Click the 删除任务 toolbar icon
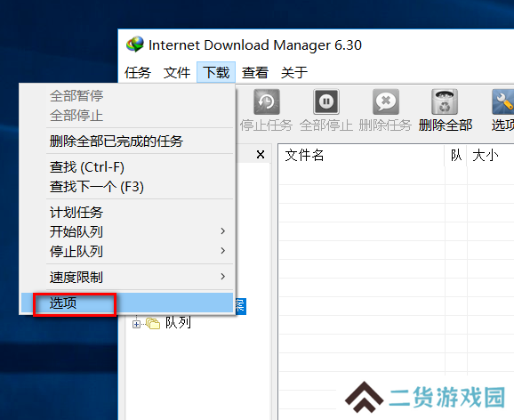 386,101
